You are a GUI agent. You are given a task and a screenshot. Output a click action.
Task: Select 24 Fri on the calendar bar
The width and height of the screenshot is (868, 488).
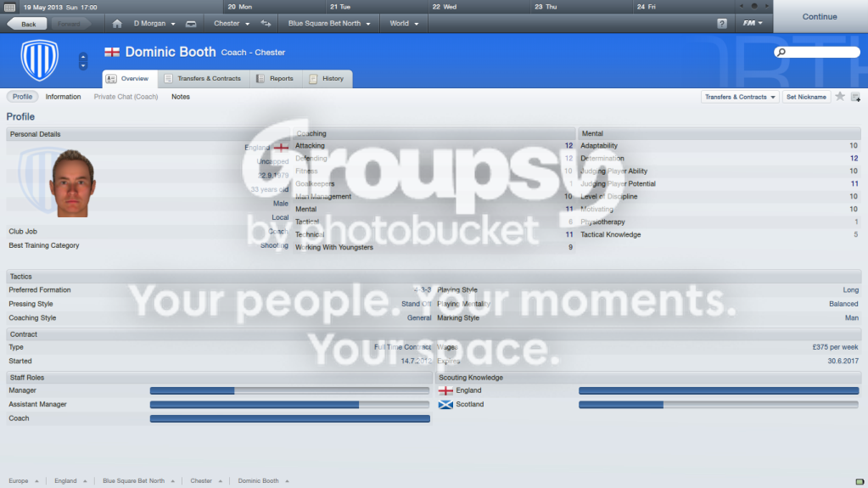tap(646, 7)
